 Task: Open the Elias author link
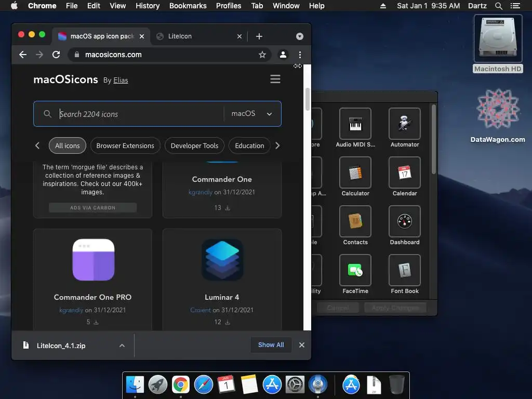[x=121, y=81]
